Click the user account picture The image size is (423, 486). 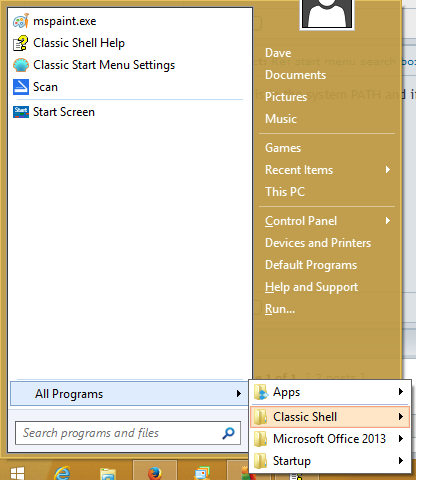pyautogui.click(x=327, y=14)
